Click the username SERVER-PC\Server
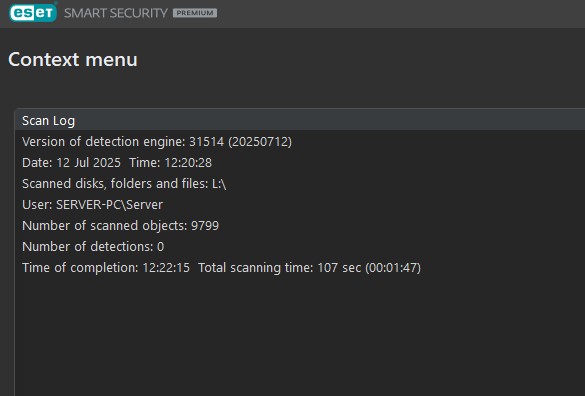The image size is (585, 396). [x=110, y=205]
